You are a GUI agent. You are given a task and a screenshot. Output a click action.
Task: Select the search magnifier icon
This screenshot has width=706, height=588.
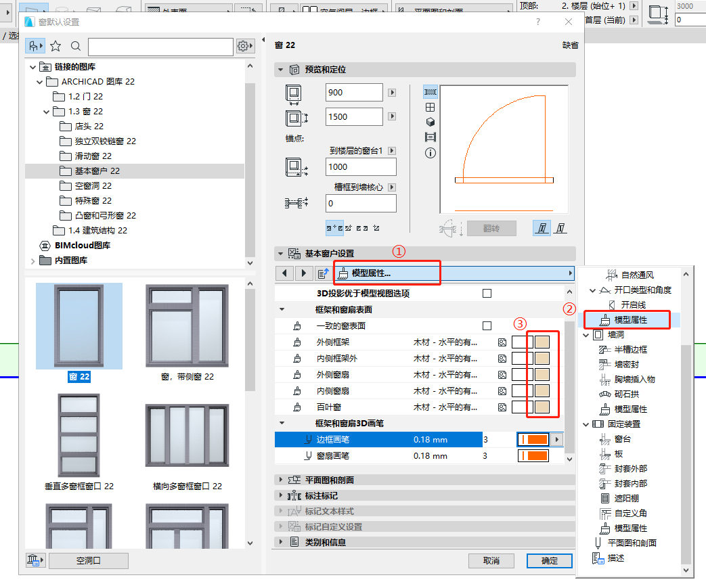(x=74, y=46)
